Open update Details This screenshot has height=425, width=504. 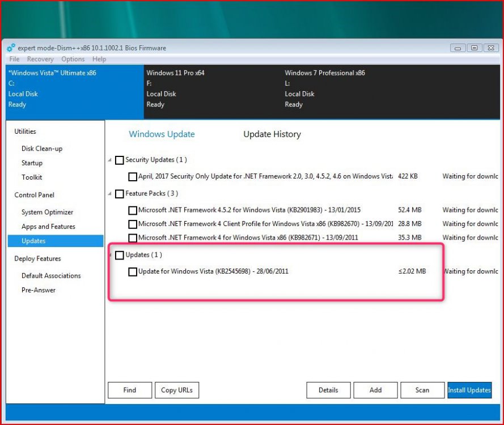pos(328,390)
